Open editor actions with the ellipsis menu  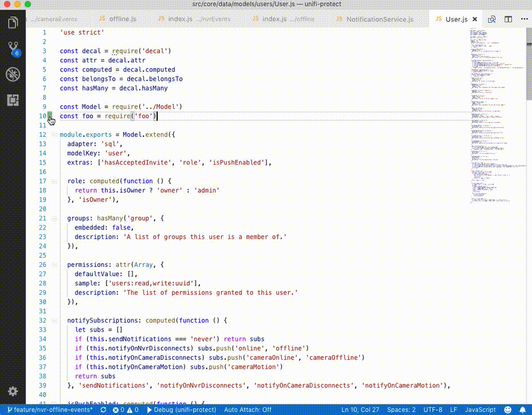(524, 19)
